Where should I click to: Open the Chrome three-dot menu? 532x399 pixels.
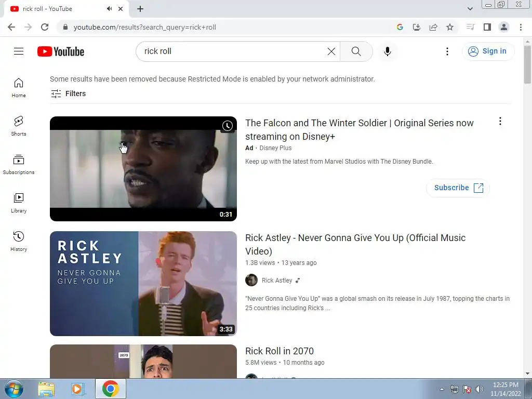(x=521, y=27)
